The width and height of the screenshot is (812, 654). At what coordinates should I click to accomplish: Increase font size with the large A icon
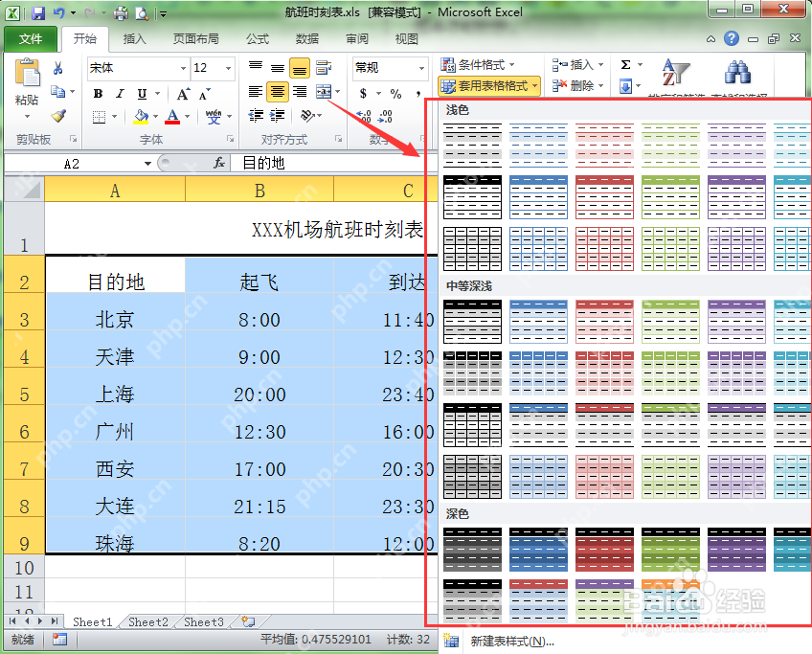coord(183,94)
